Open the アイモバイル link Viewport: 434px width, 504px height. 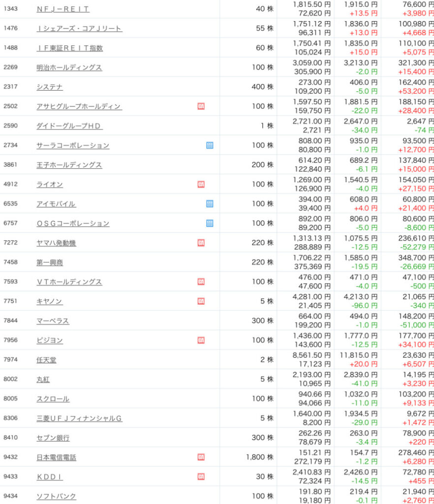56,204
